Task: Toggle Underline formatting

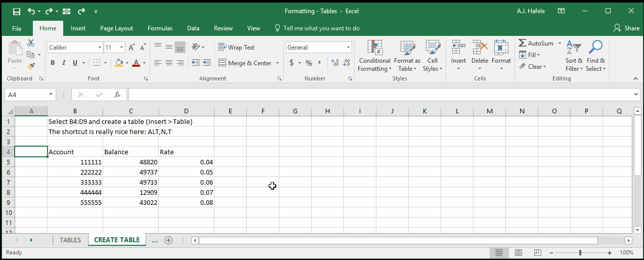Action: 75,63
